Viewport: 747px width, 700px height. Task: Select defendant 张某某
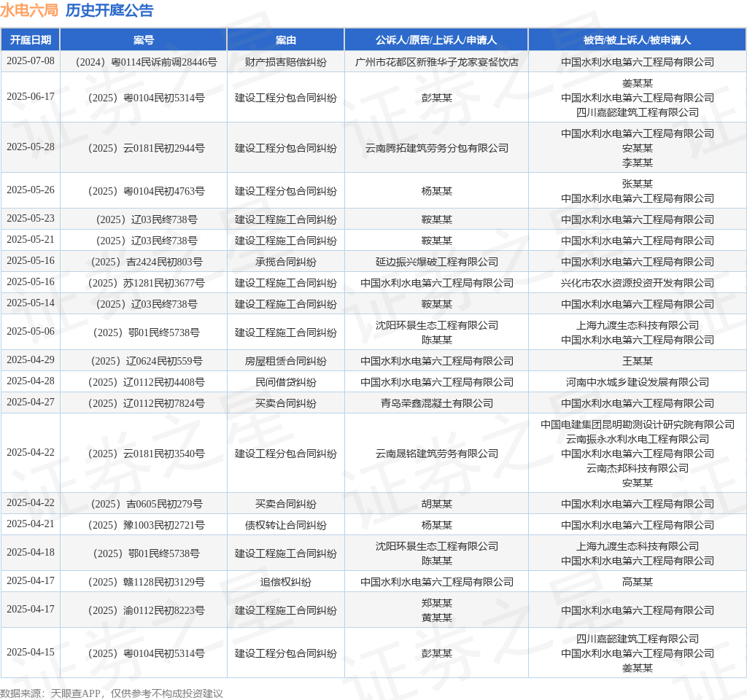point(638,184)
